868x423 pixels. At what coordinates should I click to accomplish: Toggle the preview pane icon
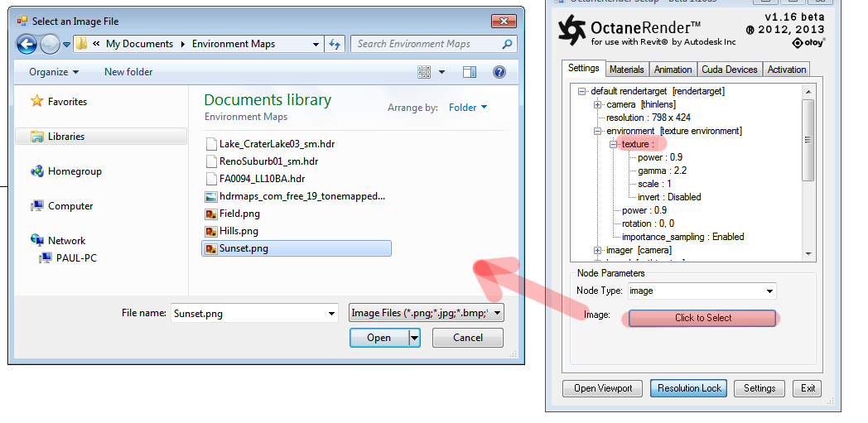(x=470, y=72)
